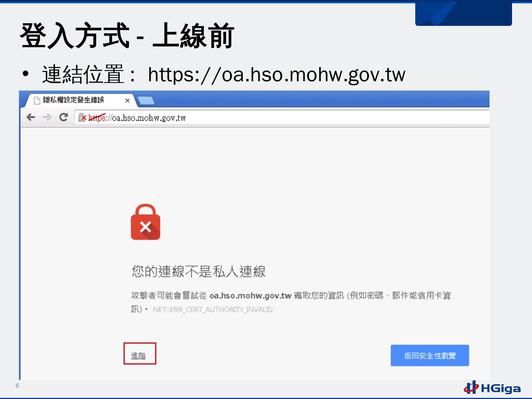Reload the page with the refresh icon

point(64,117)
